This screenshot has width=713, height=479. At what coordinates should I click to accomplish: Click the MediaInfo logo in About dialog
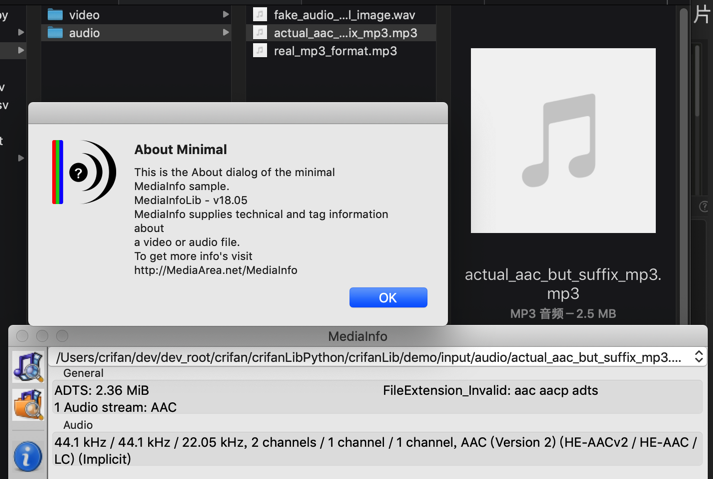pyautogui.click(x=84, y=172)
